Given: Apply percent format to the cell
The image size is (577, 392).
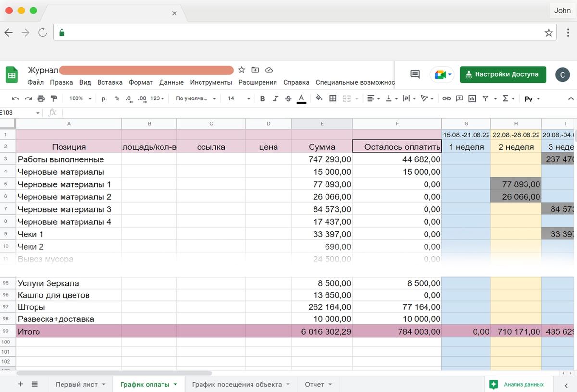Looking at the screenshot, I should [x=117, y=98].
